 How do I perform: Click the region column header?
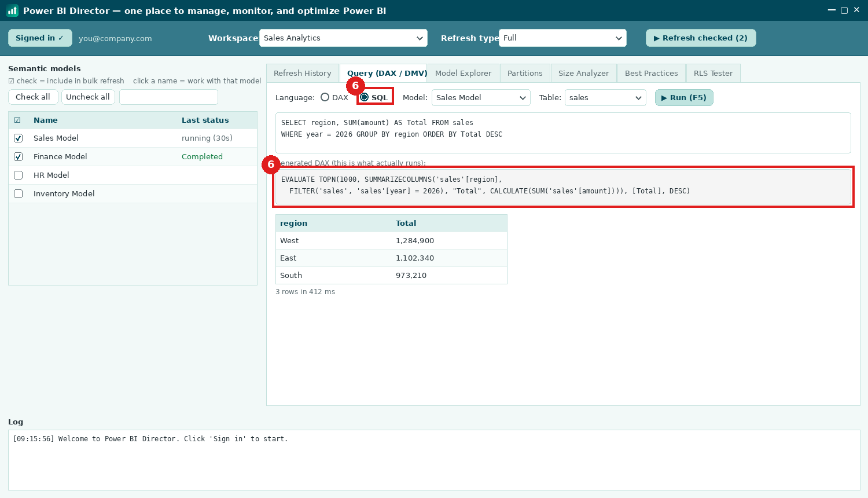pyautogui.click(x=293, y=223)
